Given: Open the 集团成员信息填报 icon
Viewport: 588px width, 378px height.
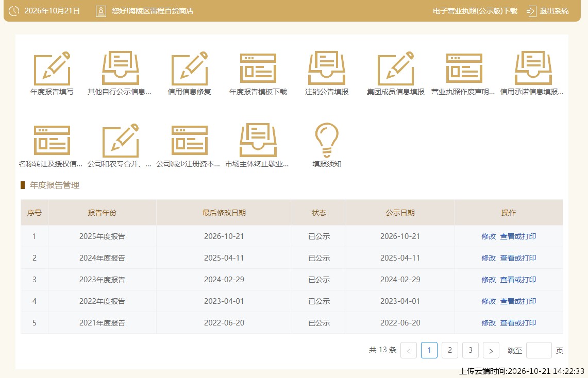Looking at the screenshot, I should (396, 68).
